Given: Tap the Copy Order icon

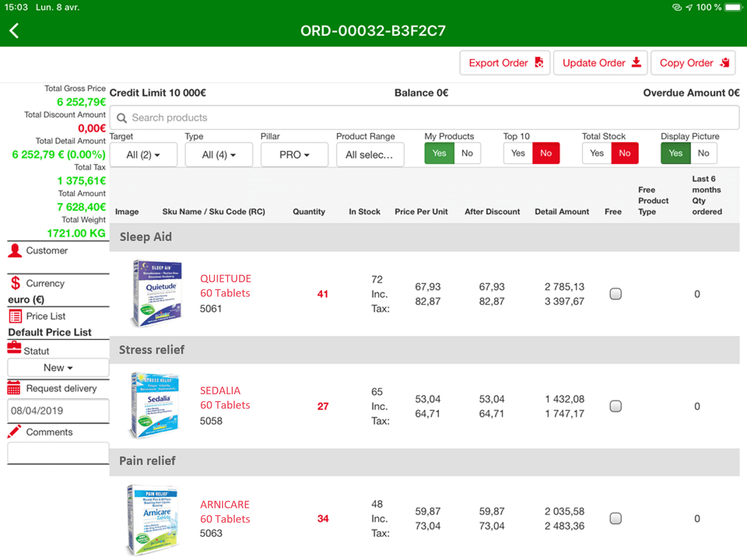Looking at the screenshot, I should 725,62.
